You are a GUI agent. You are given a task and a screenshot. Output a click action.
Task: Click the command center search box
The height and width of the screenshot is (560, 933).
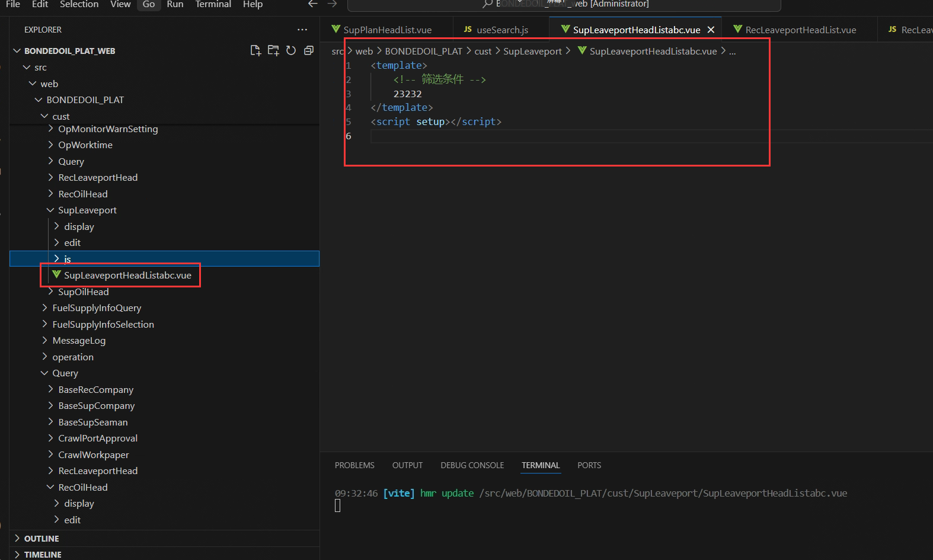tap(564, 4)
